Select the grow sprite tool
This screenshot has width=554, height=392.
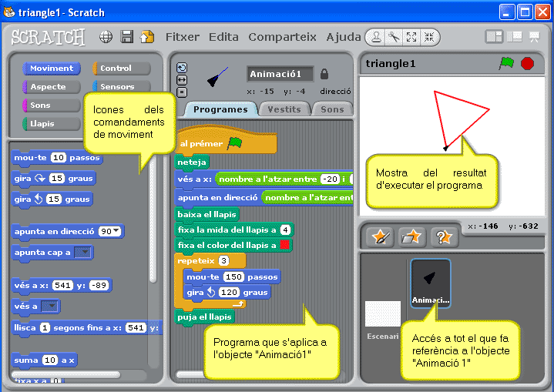pos(411,37)
